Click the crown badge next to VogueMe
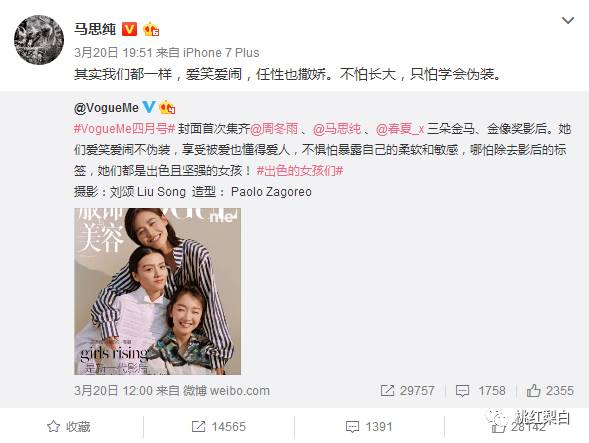The image size is (589, 443). (x=167, y=107)
